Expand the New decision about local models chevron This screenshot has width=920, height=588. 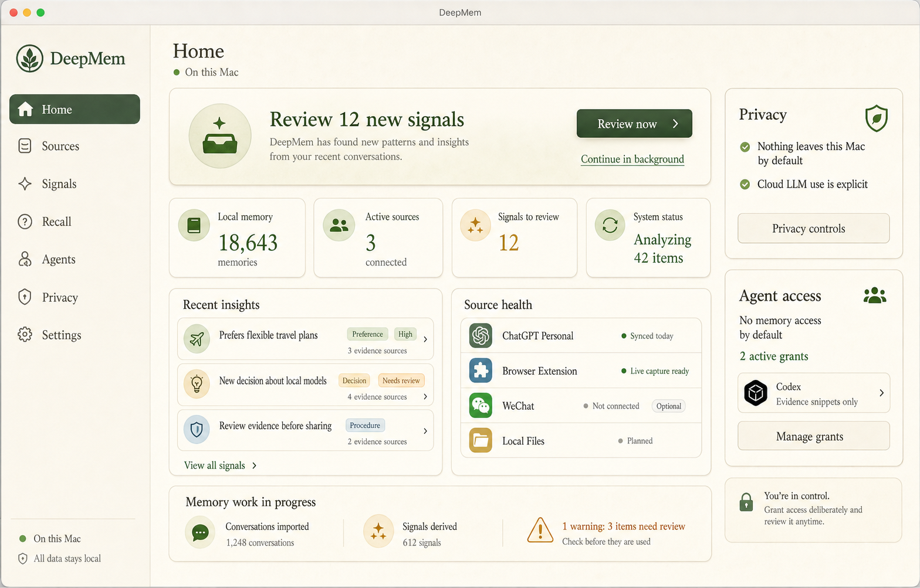tap(425, 397)
